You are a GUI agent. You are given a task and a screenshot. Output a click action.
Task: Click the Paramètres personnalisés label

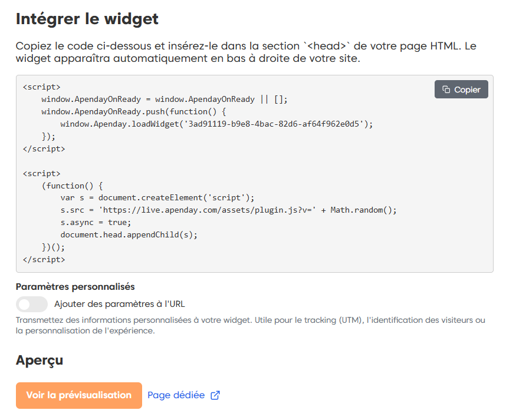tap(75, 287)
